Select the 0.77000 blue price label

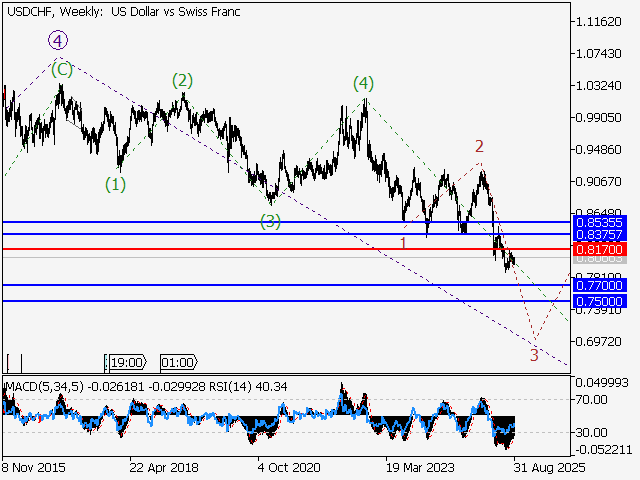[x=600, y=285]
